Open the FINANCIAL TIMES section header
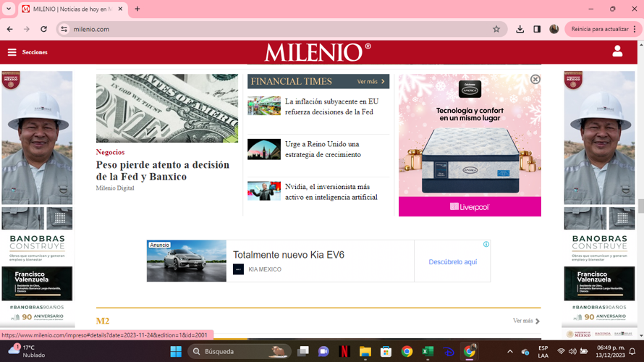The image size is (644, 362). 292,81
